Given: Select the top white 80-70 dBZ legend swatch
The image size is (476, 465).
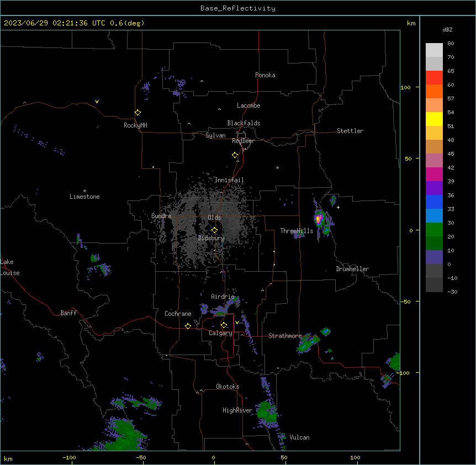Looking at the screenshot, I should coord(434,50).
